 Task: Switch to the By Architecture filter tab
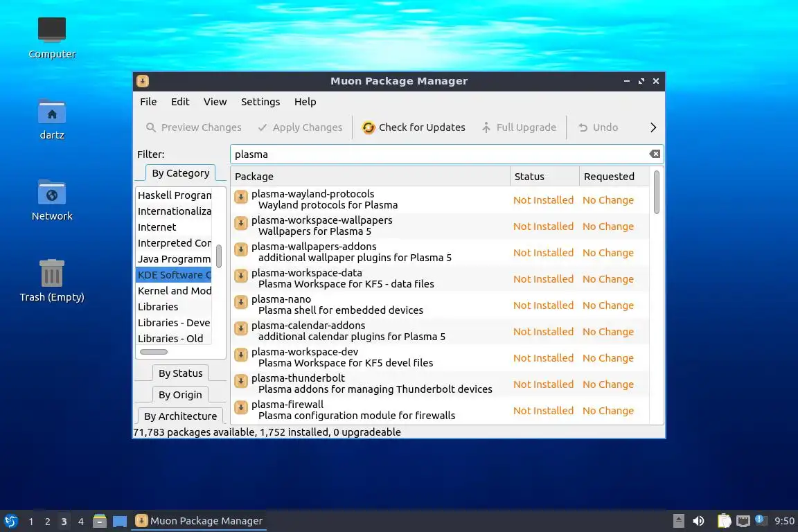[180, 416]
